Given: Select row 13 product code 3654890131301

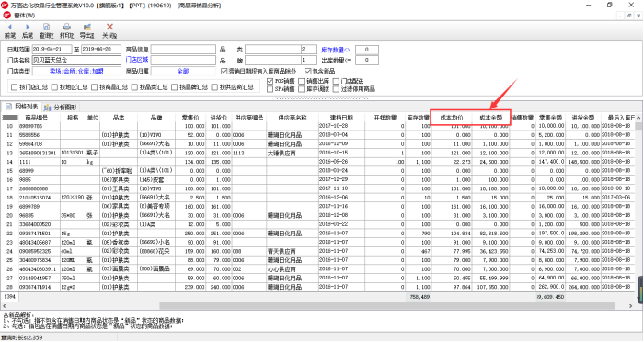Looking at the screenshot, I should point(39,153).
